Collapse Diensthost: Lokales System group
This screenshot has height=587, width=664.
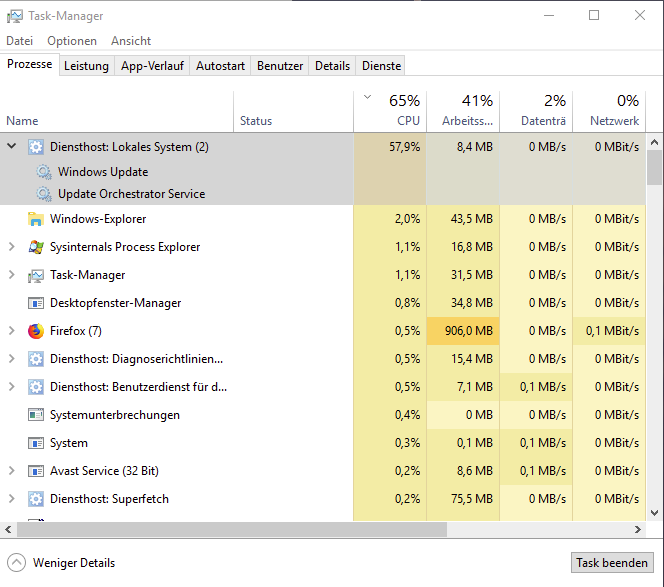point(12,146)
